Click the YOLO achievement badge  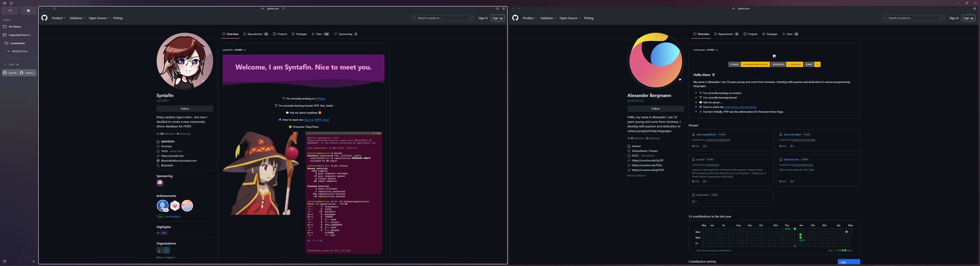click(187, 205)
